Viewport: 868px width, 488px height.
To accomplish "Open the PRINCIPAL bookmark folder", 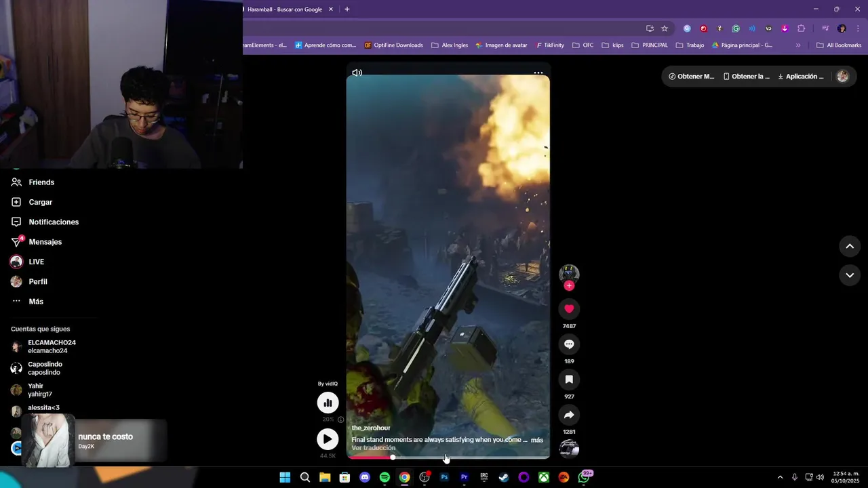I will pyautogui.click(x=650, y=45).
